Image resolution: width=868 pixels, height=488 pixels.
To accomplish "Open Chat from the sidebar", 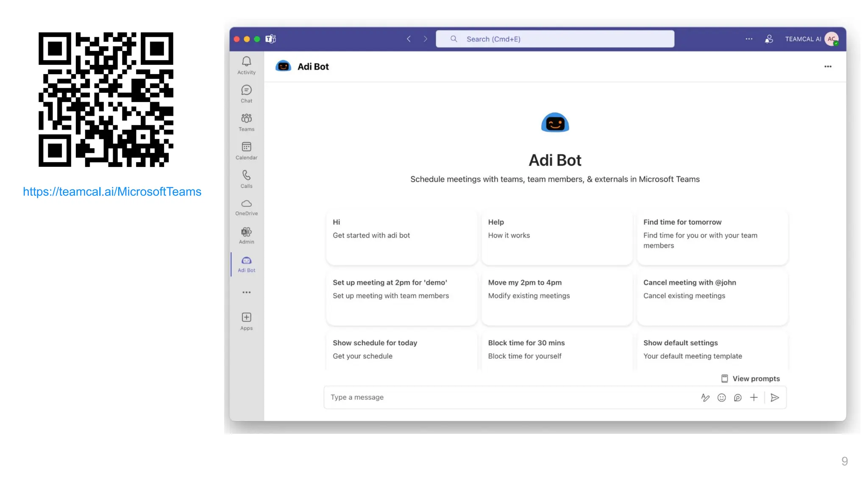I will pos(246,94).
